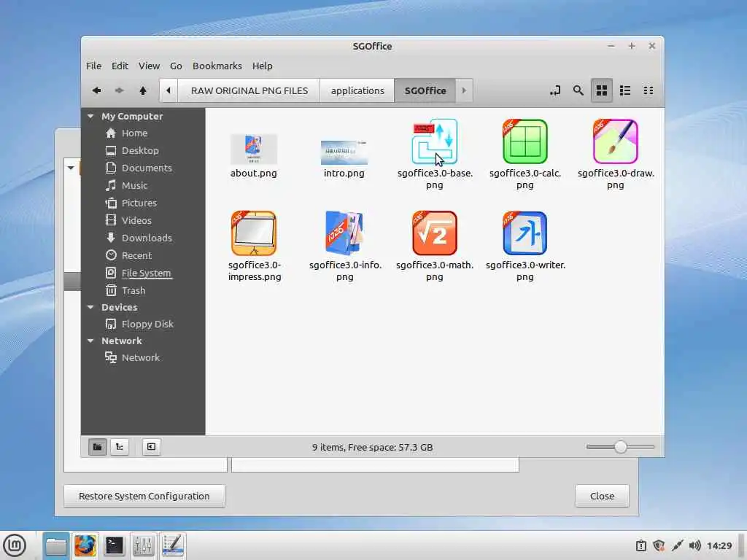Collapse the tree arrow in the back window

click(x=71, y=168)
